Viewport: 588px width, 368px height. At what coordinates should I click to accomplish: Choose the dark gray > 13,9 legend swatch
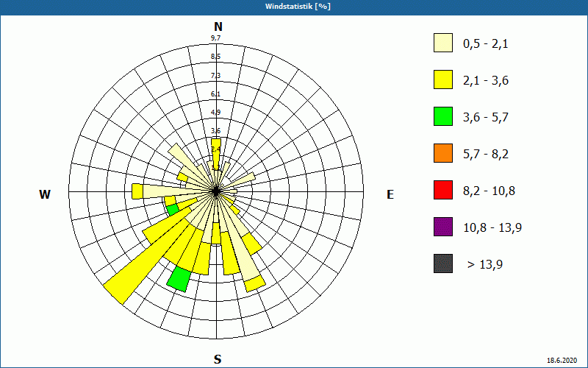point(443,263)
